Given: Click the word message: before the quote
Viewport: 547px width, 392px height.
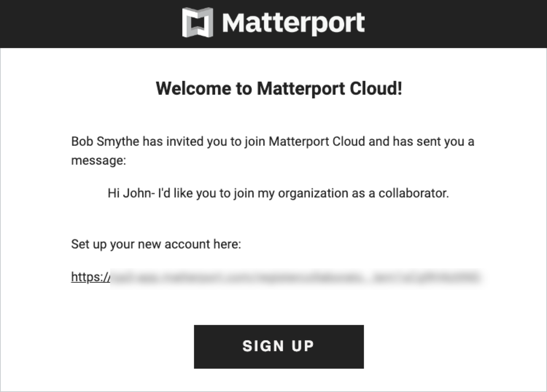Looking at the screenshot, I should click(98, 160).
